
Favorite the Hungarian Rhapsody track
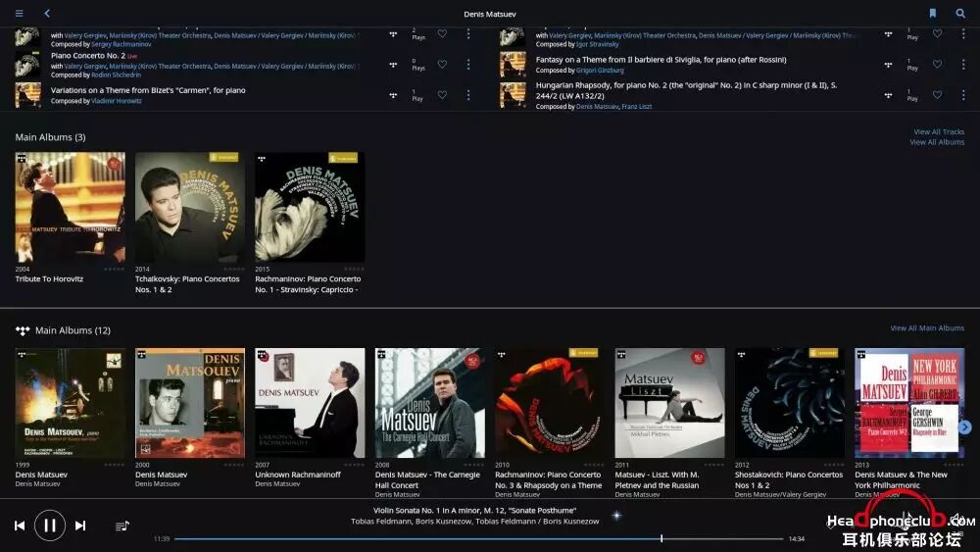pyautogui.click(x=938, y=94)
